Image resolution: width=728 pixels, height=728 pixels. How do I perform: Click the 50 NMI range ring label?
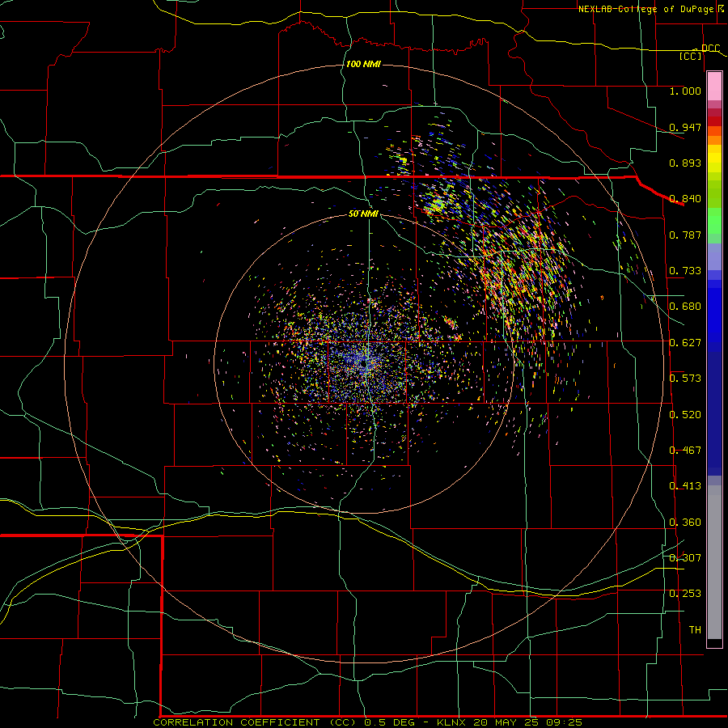[x=363, y=214]
